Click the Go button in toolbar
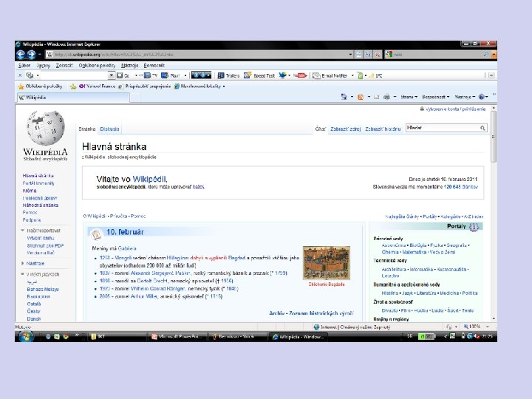Viewport: 532px width, 399px height. [123, 75]
